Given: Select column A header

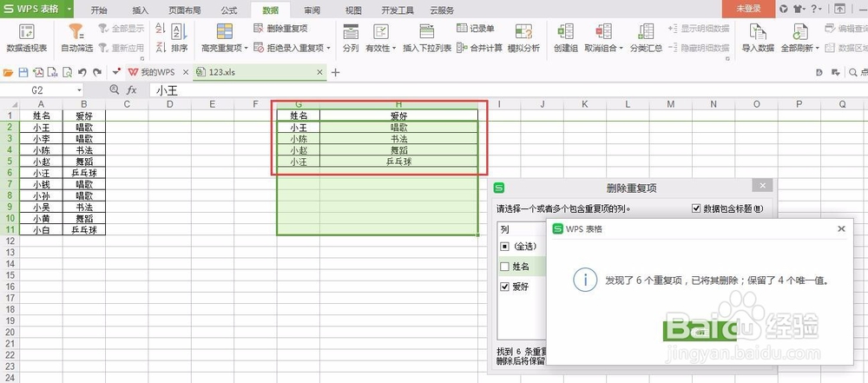Looking at the screenshot, I should pyautogui.click(x=41, y=103).
